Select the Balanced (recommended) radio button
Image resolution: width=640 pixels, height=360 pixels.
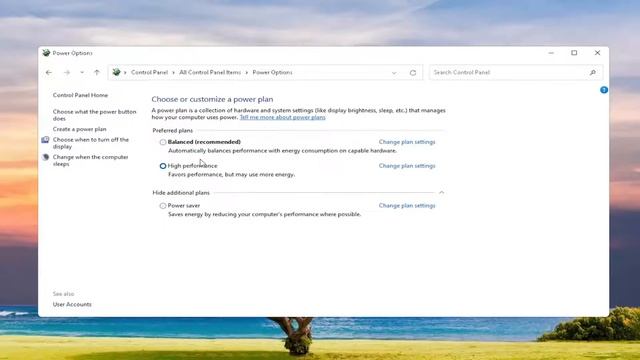[x=163, y=142]
